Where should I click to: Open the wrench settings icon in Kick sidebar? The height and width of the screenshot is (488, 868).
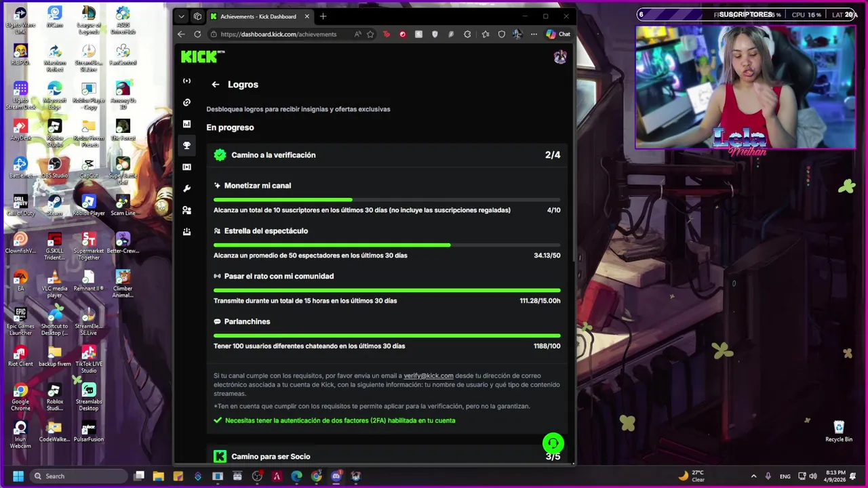pyautogui.click(x=186, y=188)
